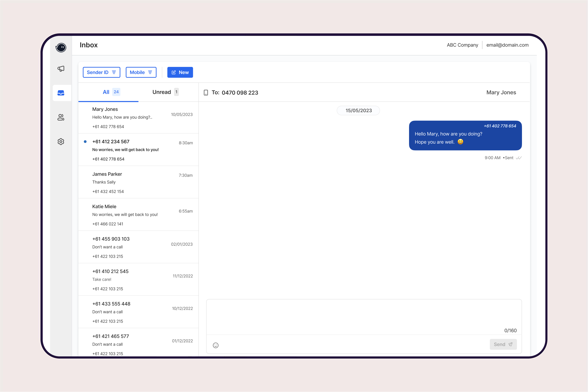Click the 1 count badge on Unread
The width and height of the screenshot is (588, 392).
tap(176, 92)
